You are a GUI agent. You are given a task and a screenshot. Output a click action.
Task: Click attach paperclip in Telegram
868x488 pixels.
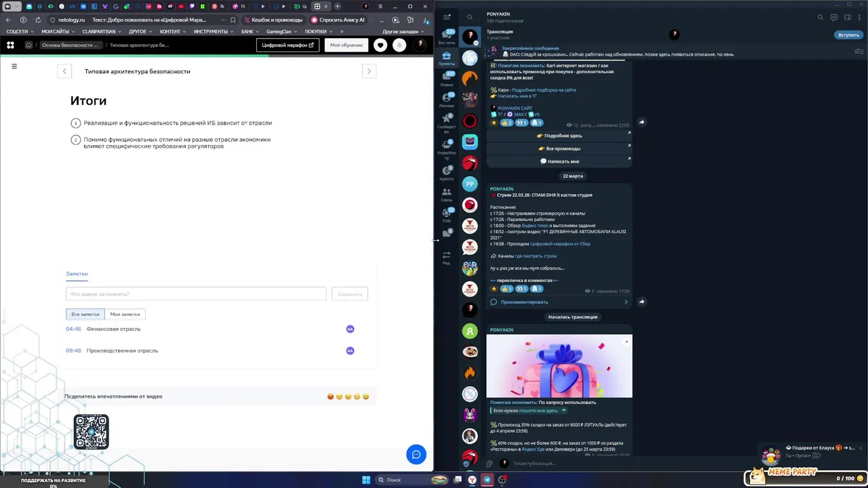(489, 464)
